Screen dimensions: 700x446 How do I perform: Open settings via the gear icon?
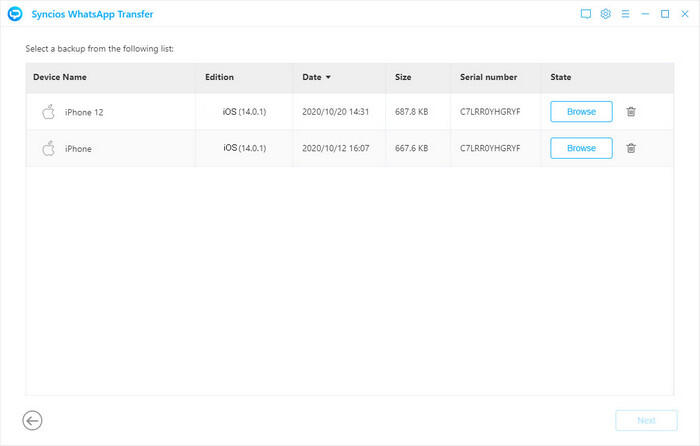pos(605,14)
